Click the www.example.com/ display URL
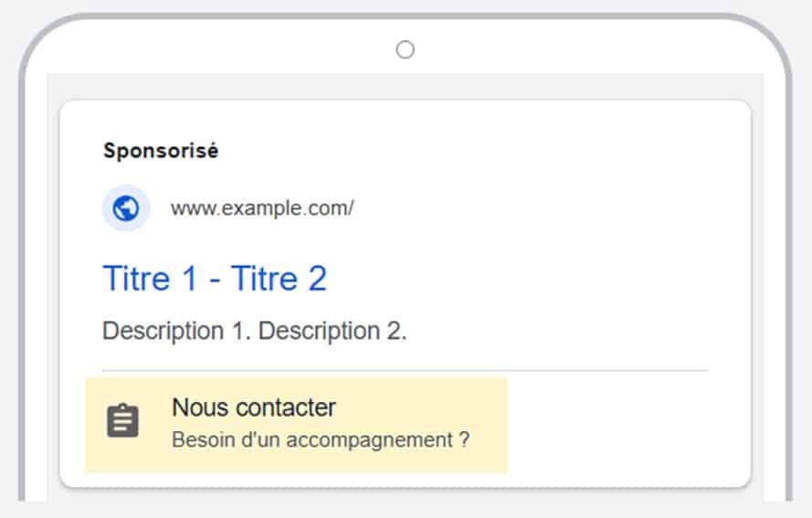 (262, 208)
